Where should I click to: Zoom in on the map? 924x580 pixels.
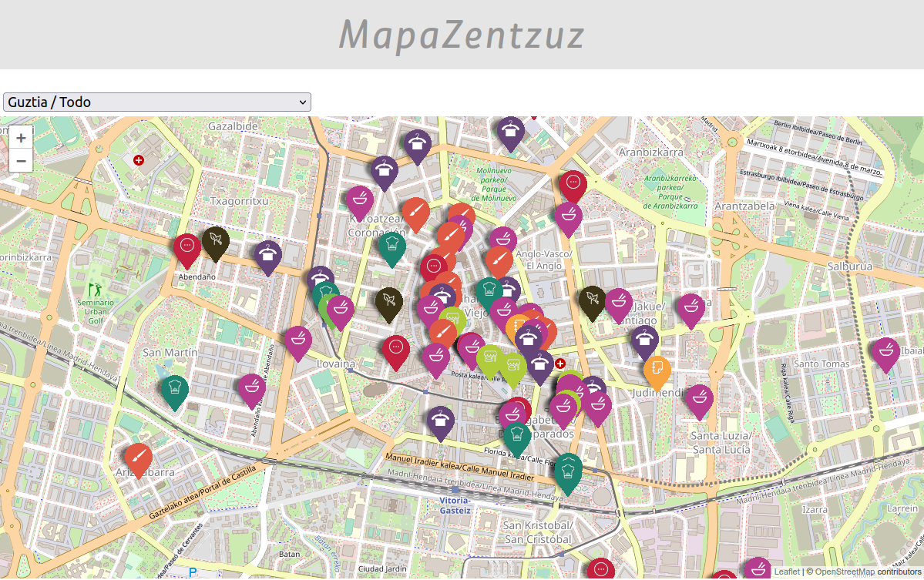point(21,138)
